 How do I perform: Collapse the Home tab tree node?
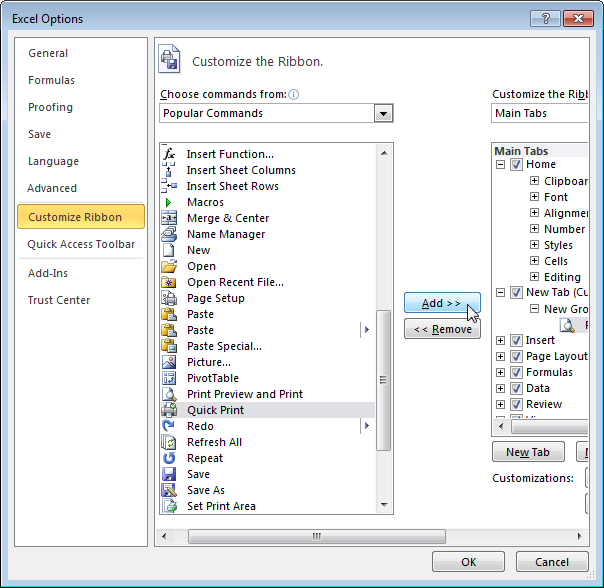500,165
